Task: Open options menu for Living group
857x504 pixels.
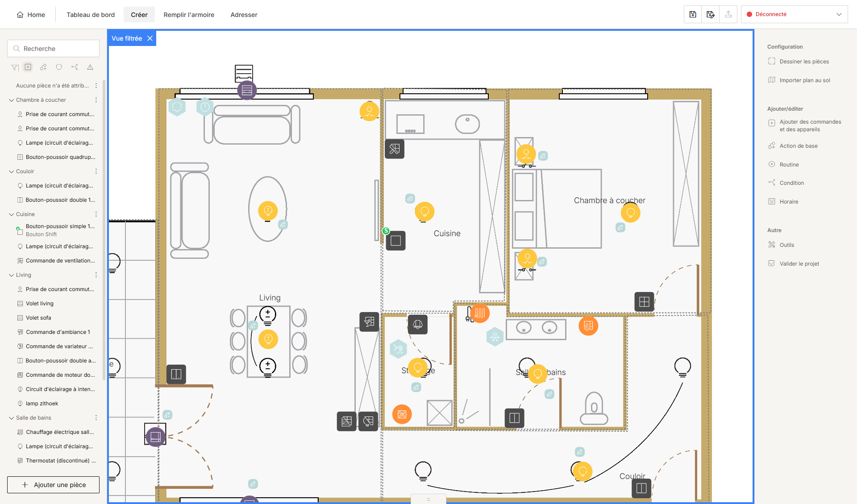Action: point(96,275)
